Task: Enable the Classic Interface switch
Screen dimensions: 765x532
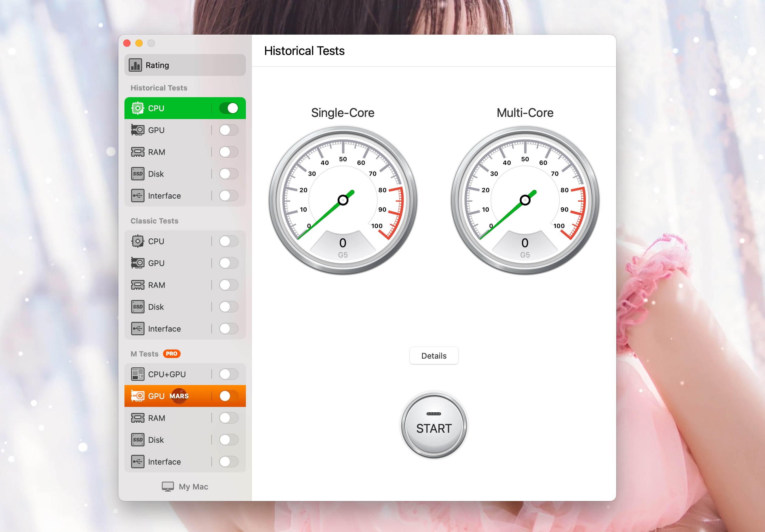Action: pyautogui.click(x=229, y=329)
